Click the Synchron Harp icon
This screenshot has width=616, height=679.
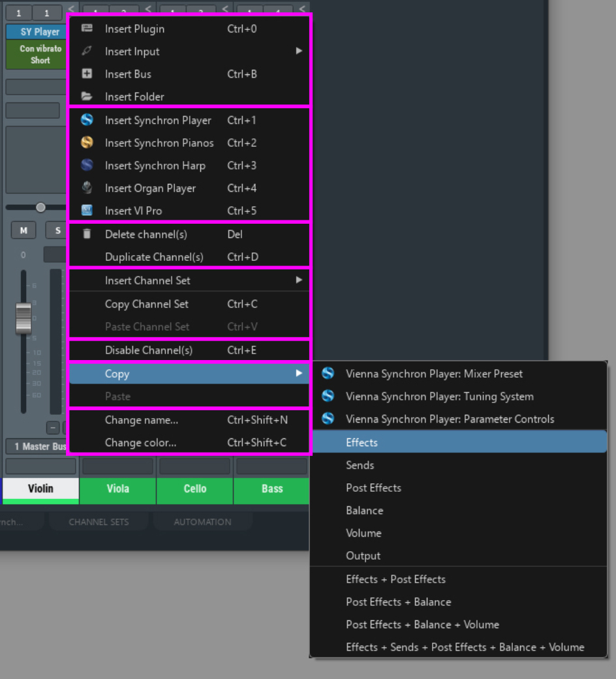(87, 166)
